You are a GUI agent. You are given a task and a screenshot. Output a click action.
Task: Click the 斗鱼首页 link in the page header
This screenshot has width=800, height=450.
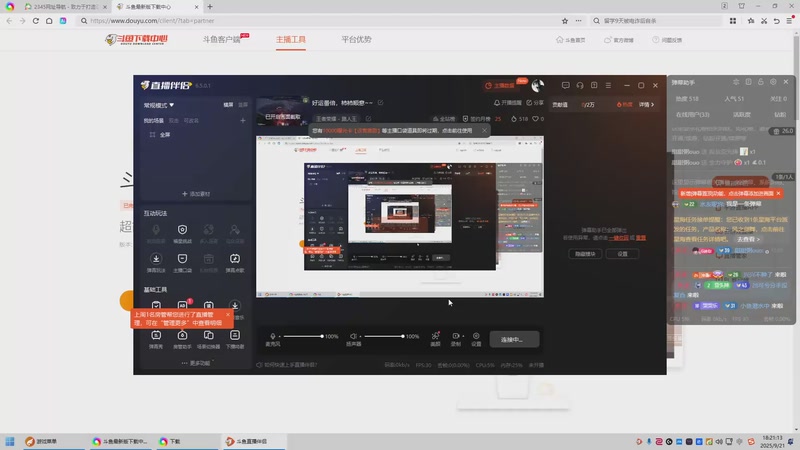570,40
